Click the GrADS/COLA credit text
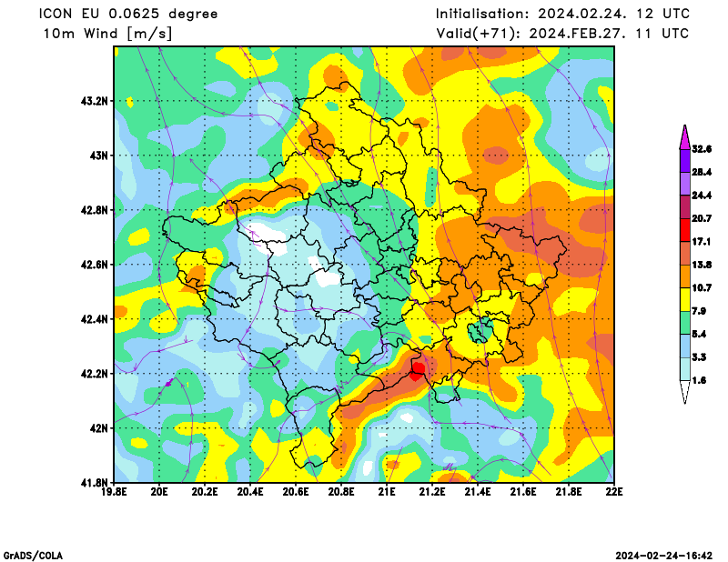This screenshot has height=562, width=728. (x=33, y=556)
